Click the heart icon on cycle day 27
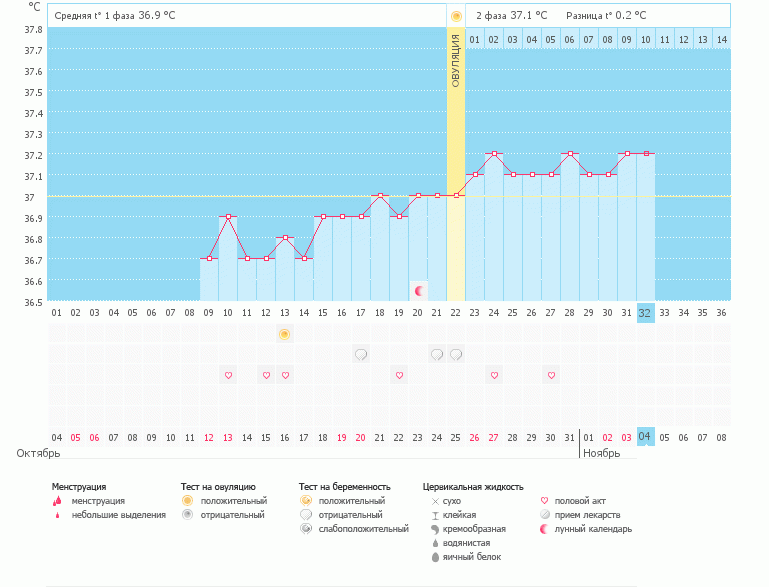769x587 pixels. point(551,375)
